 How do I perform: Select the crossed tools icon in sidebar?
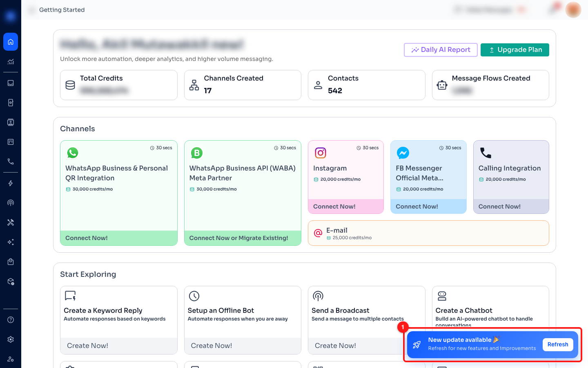(x=11, y=222)
